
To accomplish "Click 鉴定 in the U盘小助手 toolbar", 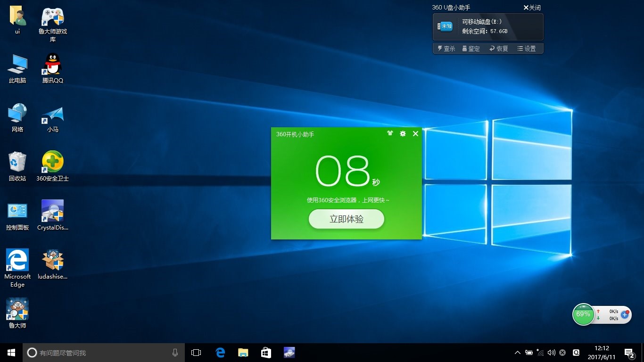I will click(x=471, y=49).
